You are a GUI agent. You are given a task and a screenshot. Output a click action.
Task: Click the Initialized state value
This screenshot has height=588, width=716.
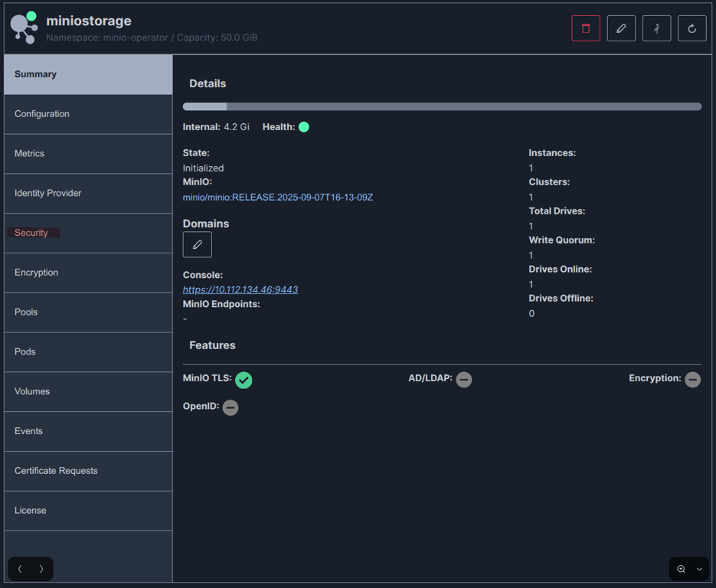[203, 168]
